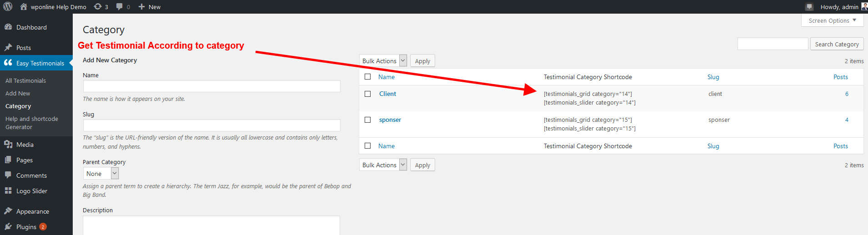The image size is (868, 235).
Task: Expand the Screen Options panel
Action: 832,20
